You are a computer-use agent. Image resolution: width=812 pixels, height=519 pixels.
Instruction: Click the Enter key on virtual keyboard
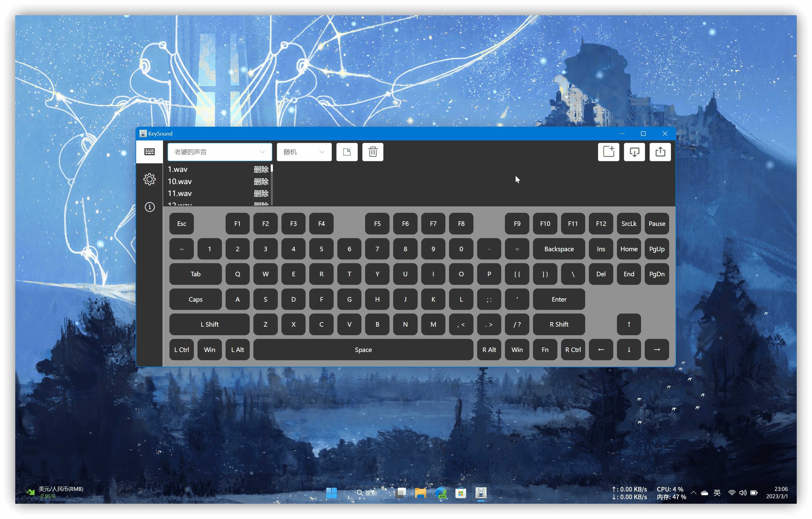pos(558,299)
